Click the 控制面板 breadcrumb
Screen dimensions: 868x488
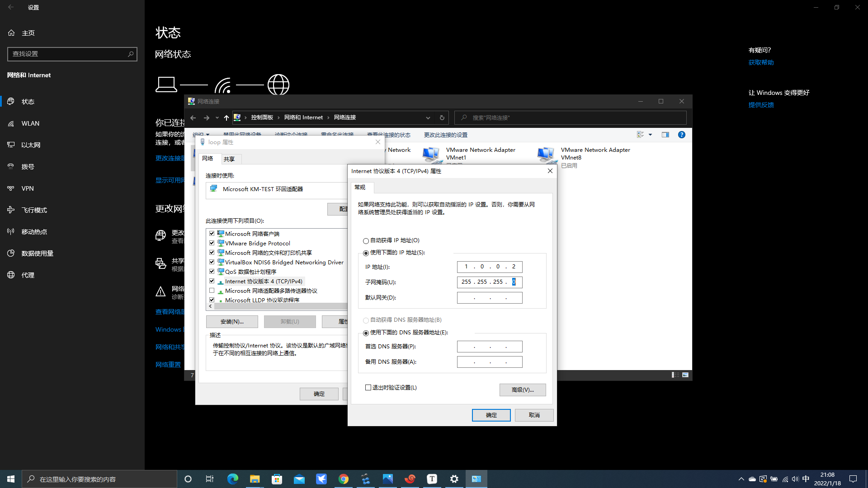(262, 117)
